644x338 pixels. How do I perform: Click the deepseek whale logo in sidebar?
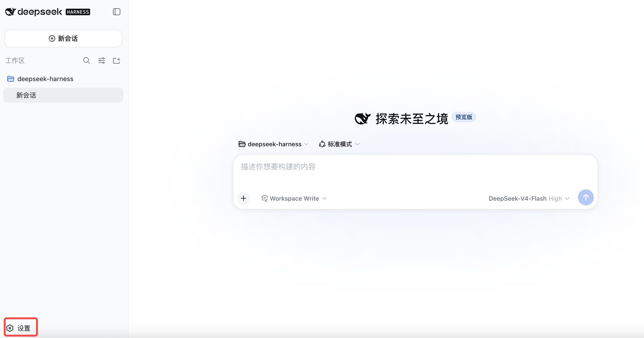pos(11,12)
